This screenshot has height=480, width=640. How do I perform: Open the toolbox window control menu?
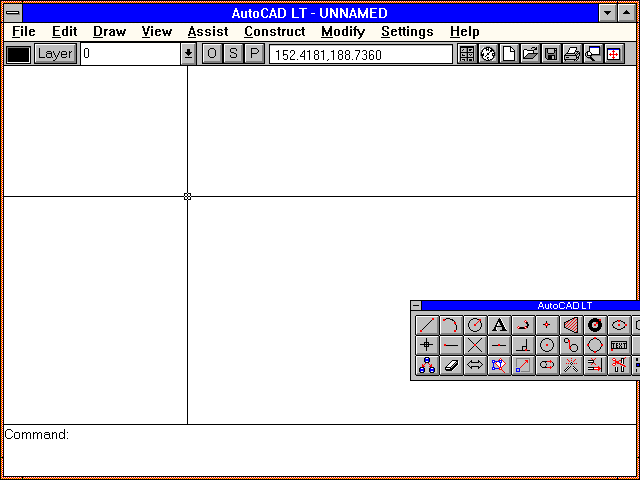coord(416,305)
